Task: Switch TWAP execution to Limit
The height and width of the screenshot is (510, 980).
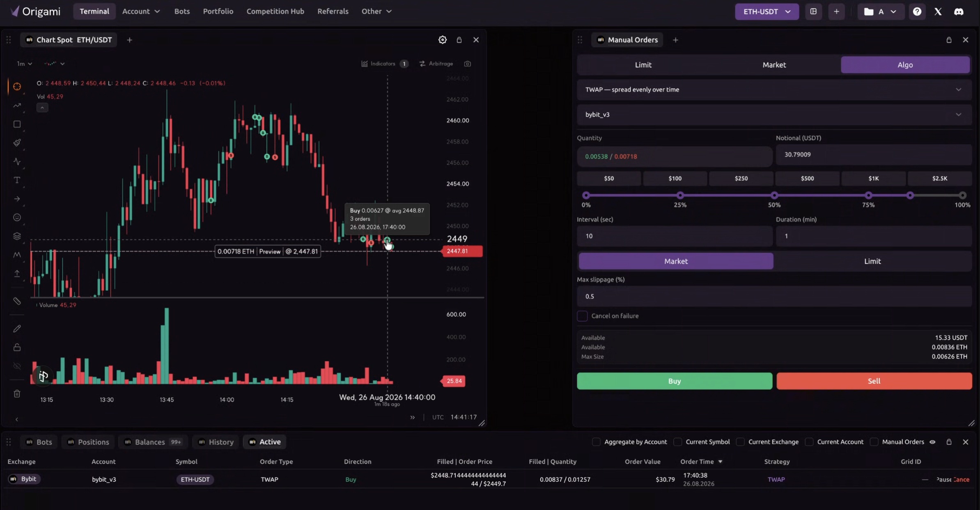Action: [872, 261]
